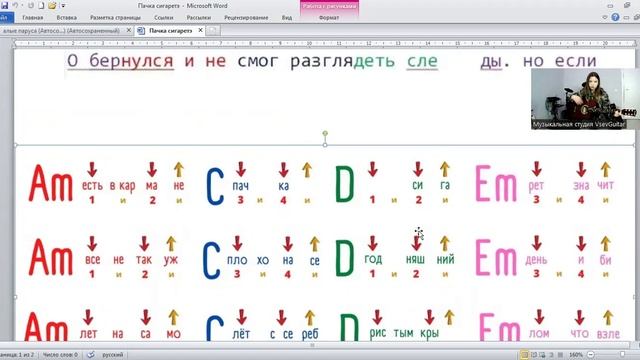Viewport: 640px width, 360px height.
Task: Open the Разметка страницы ribbon tab
Action: coord(115,18)
